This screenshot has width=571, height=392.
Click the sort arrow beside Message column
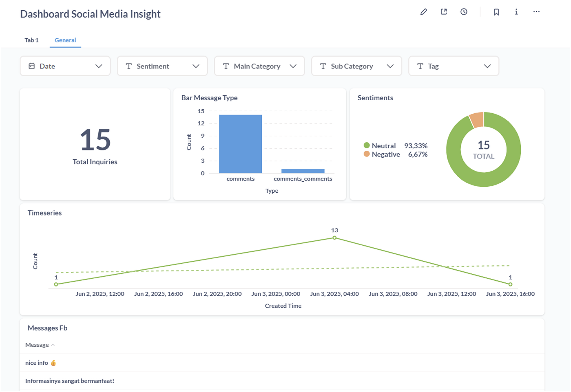pyautogui.click(x=53, y=345)
